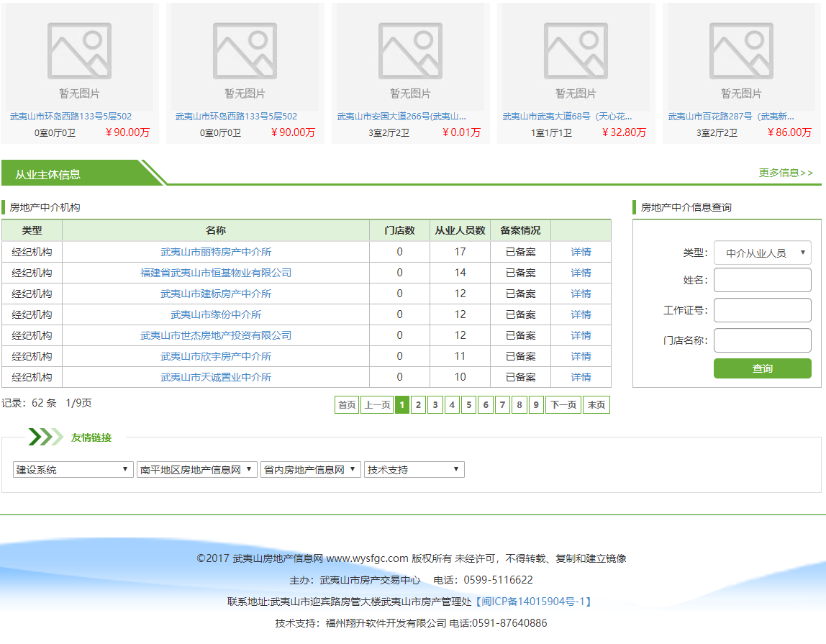Click 更多信息>> link

(786, 173)
